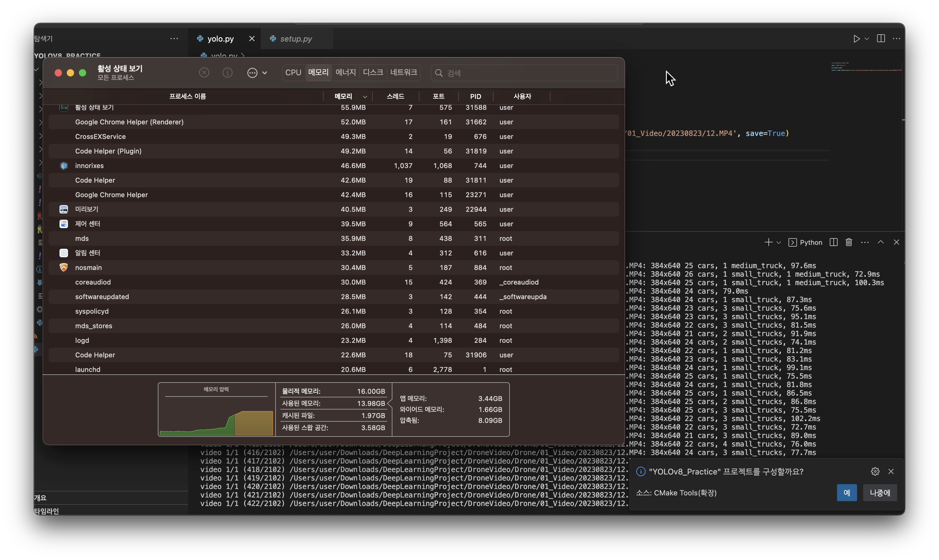Open the ellipsis action menu in Activity Monitor
The height and width of the screenshot is (560, 939).
[x=253, y=73]
